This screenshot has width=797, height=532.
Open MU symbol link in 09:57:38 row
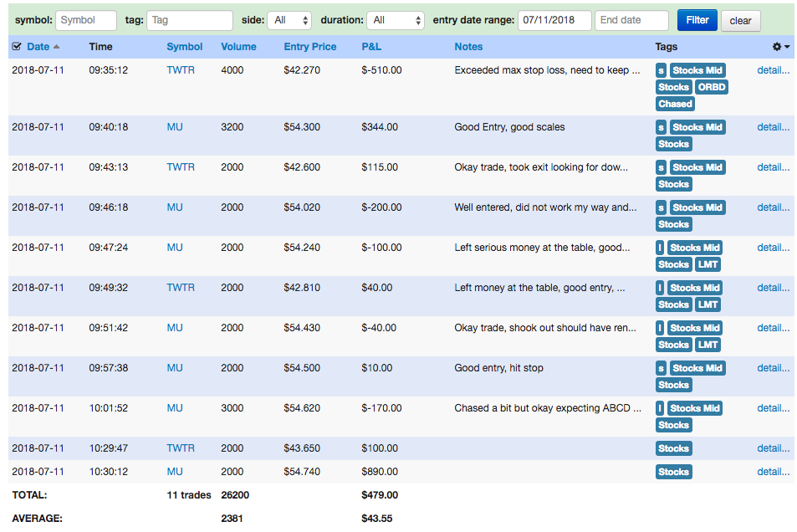point(175,368)
